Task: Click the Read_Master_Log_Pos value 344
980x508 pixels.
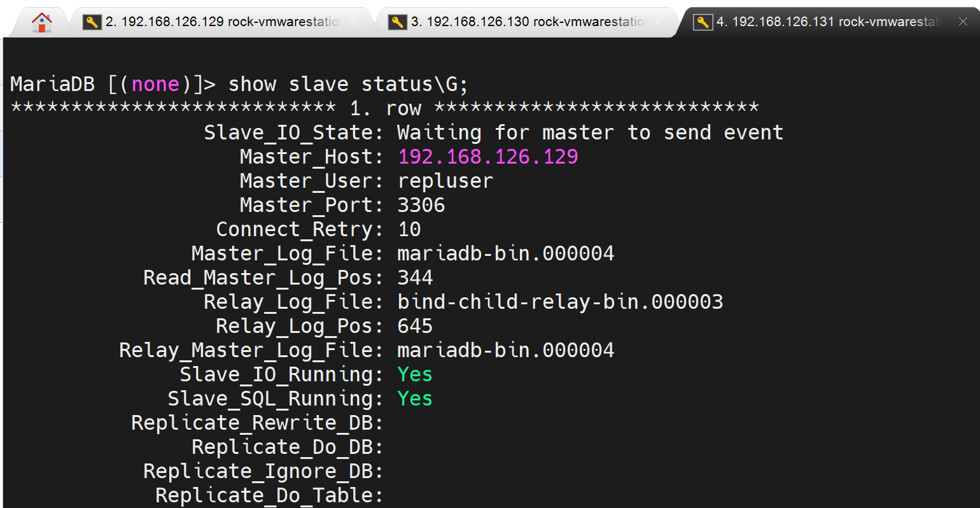Action: 415,278
